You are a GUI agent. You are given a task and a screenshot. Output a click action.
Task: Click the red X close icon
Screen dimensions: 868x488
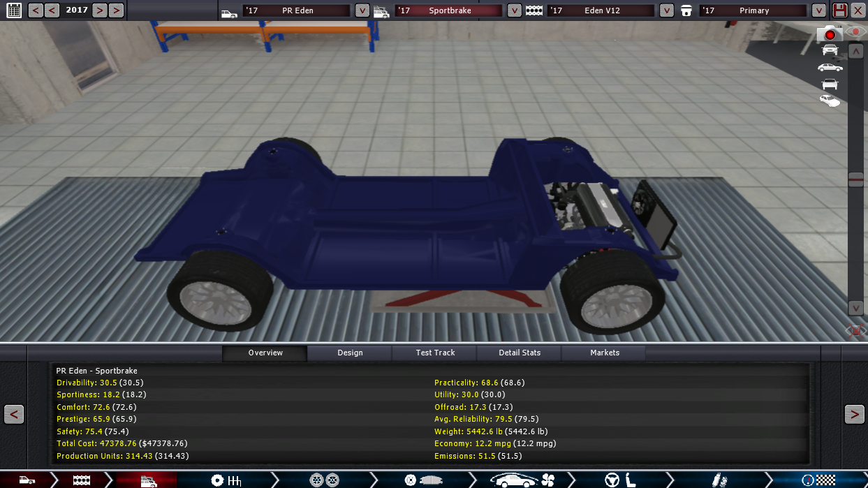point(859,10)
